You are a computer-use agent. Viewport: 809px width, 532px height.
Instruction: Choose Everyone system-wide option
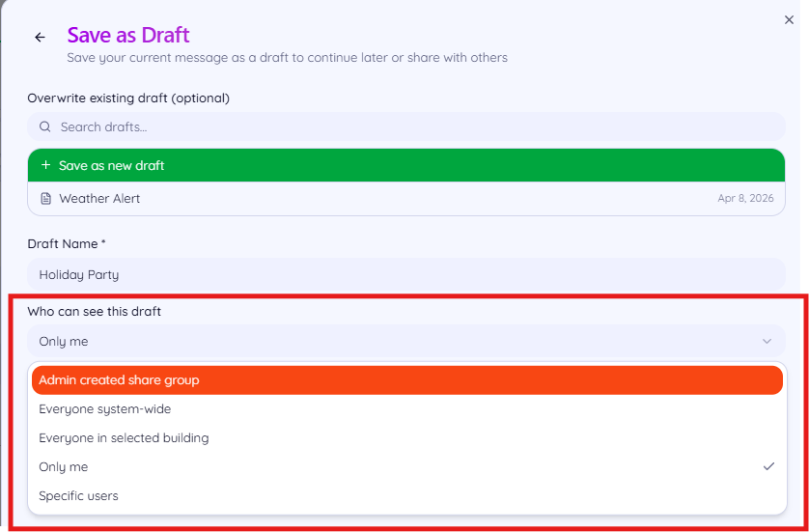pyautogui.click(x=407, y=409)
